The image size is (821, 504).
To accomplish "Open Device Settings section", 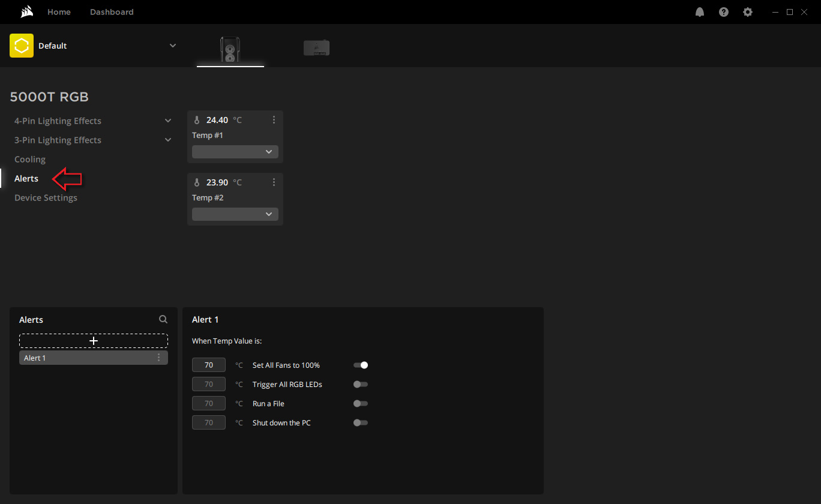I will (46, 197).
